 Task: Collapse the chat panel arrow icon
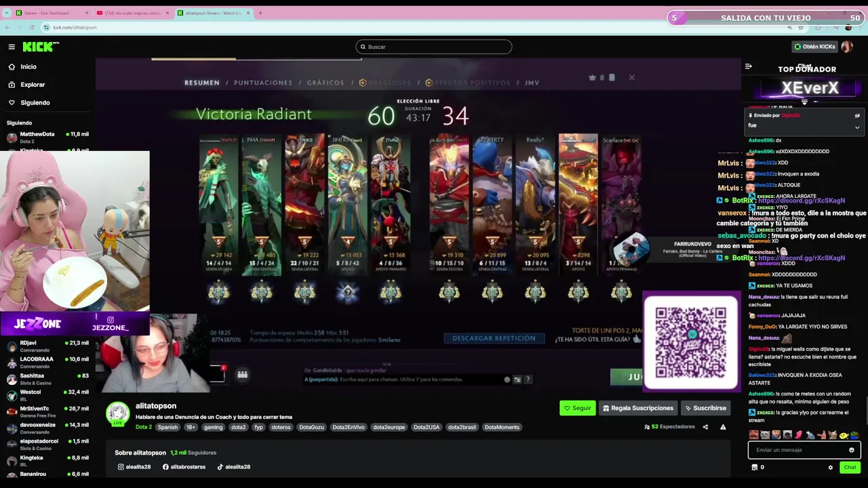pos(749,66)
